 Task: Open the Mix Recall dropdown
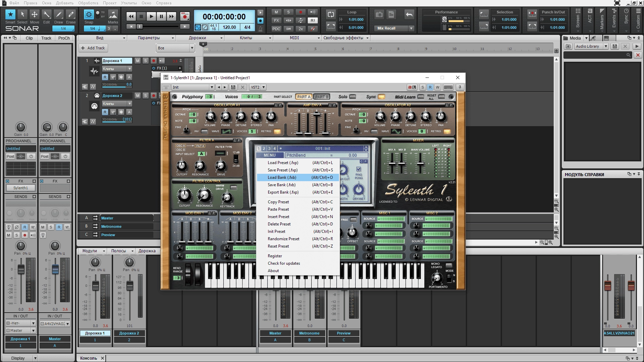click(395, 28)
